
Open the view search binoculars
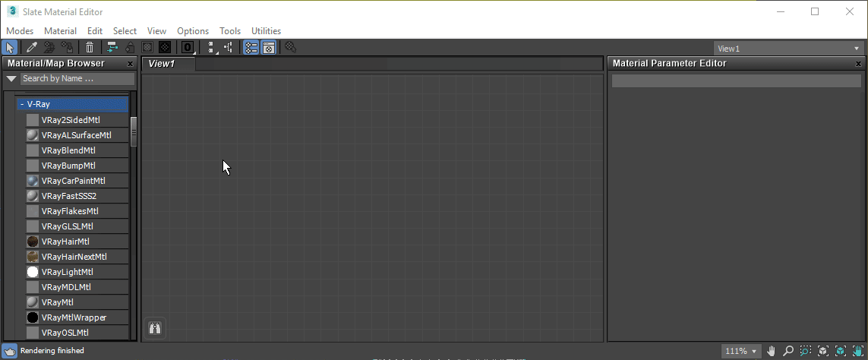(154, 328)
